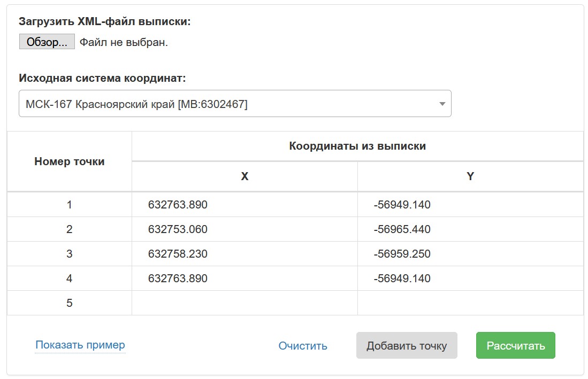Click the empty X cell of point 5
The width and height of the screenshot is (588, 379).
click(244, 302)
